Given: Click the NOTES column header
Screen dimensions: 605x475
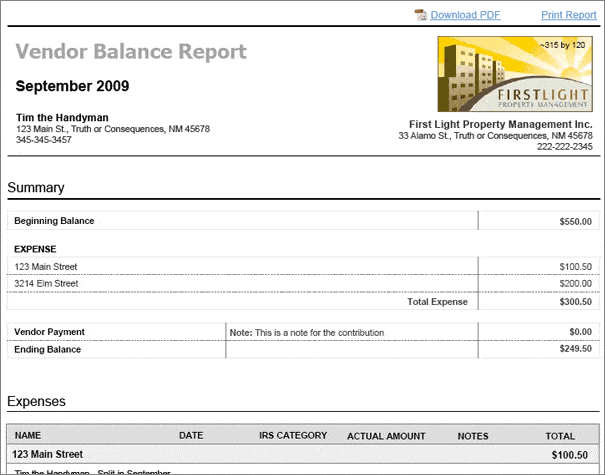Looking at the screenshot, I should [473, 436].
